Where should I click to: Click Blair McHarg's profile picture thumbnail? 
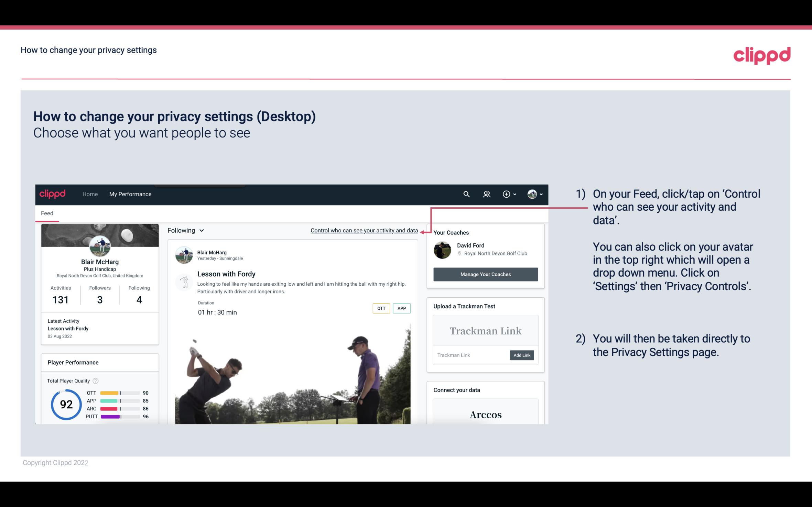coord(99,246)
